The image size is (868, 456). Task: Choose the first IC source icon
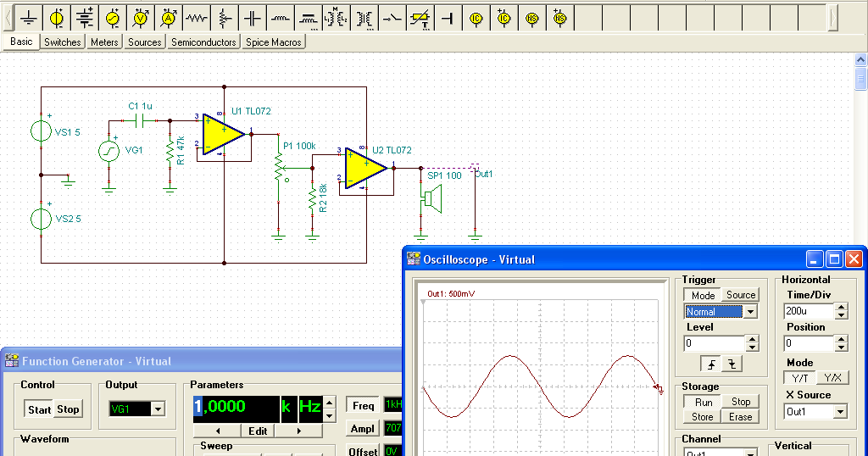[x=476, y=18]
